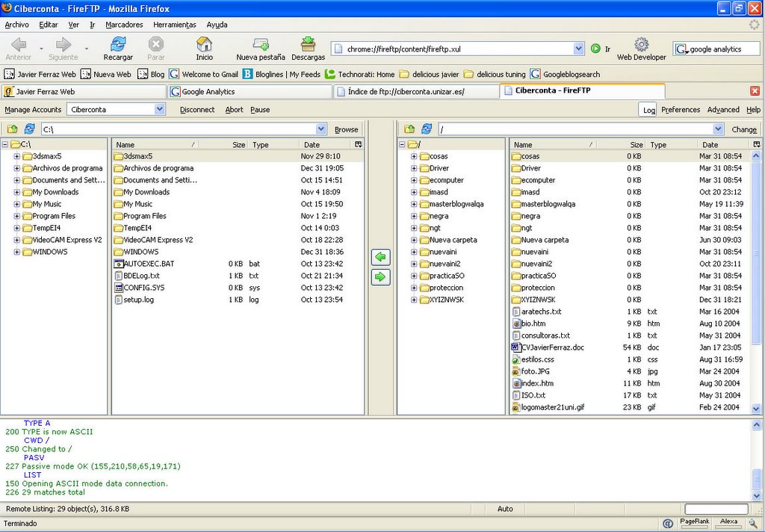Collapse the remote root / node
The image size is (765, 532).
click(x=402, y=144)
